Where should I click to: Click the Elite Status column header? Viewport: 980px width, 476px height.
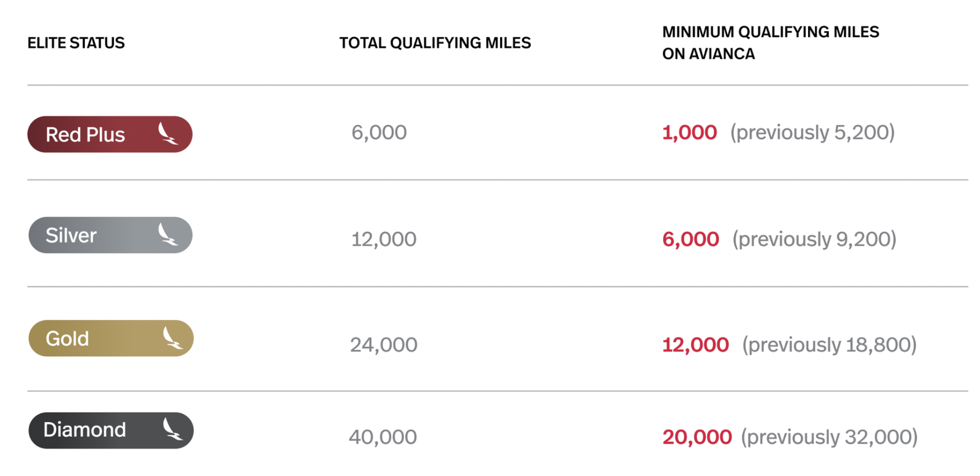click(76, 43)
